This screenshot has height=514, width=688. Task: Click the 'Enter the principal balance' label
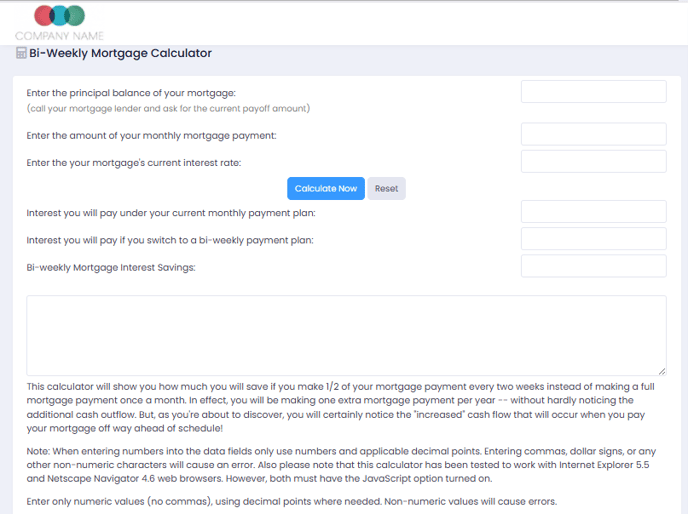tap(131, 93)
